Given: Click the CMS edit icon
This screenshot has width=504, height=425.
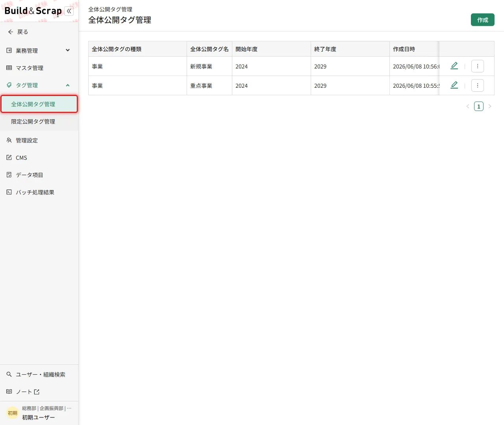Looking at the screenshot, I should (x=9, y=157).
